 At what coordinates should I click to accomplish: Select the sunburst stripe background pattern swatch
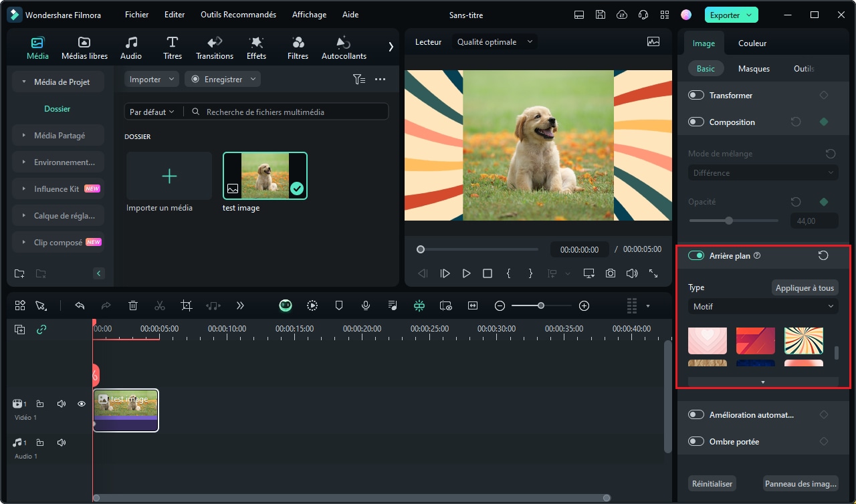(x=803, y=341)
